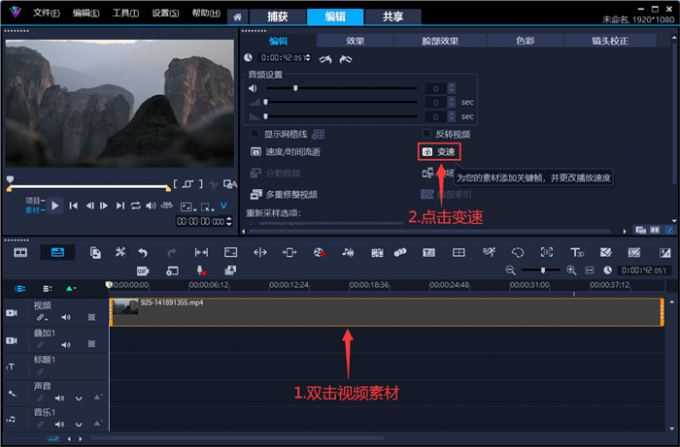Image resolution: width=680 pixels, height=447 pixels.
Task: Open the motion tracking tool (running figure)
Action: coord(489,252)
